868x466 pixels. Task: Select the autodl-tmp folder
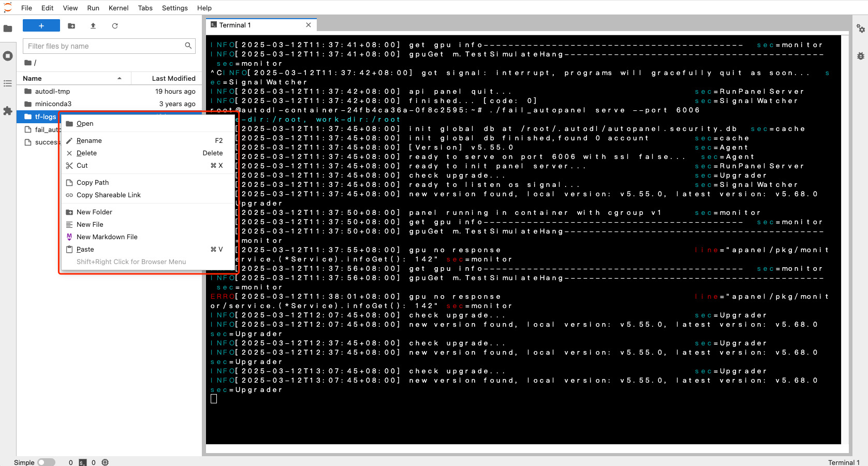(109, 91)
